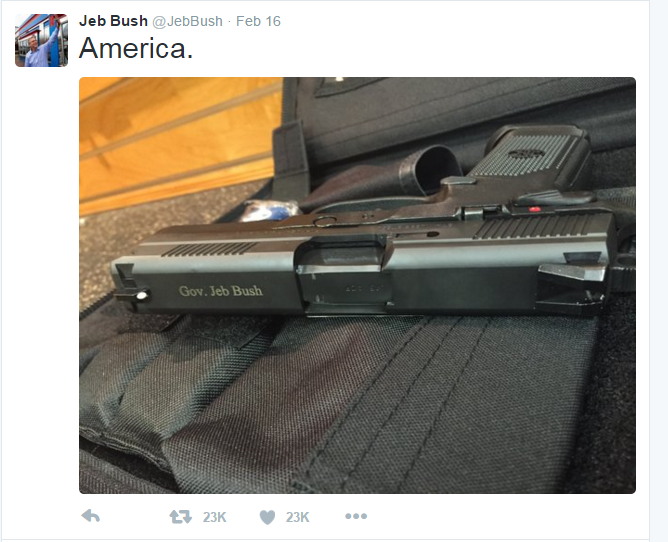668x542 pixels.
Task: Click the red safety dot on the pistol
Action: (534, 209)
